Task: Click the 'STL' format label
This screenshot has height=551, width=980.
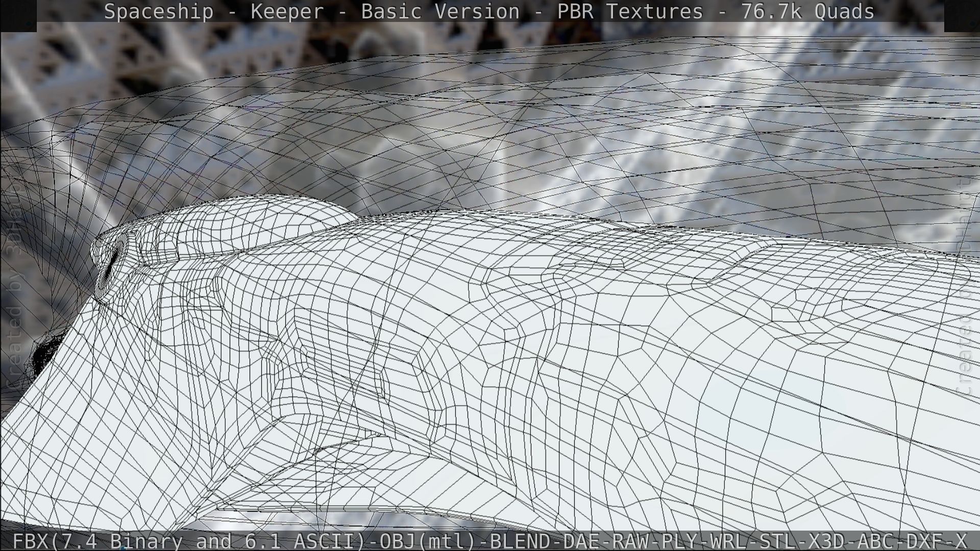Action: click(x=778, y=541)
